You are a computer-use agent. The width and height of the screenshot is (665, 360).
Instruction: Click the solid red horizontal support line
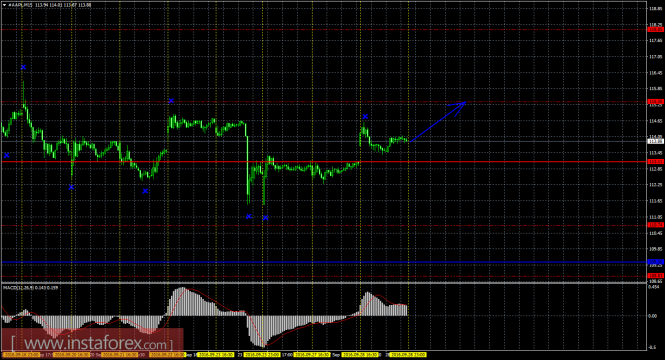(324, 162)
